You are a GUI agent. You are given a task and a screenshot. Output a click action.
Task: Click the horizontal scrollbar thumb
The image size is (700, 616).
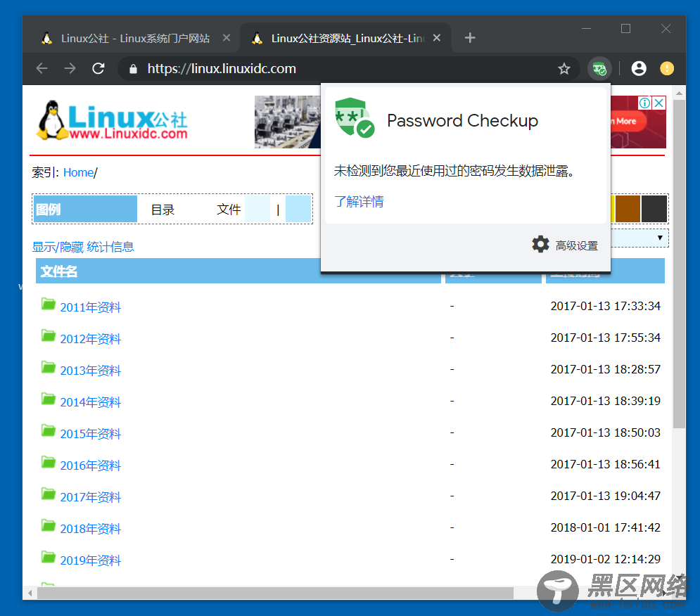coord(275,593)
